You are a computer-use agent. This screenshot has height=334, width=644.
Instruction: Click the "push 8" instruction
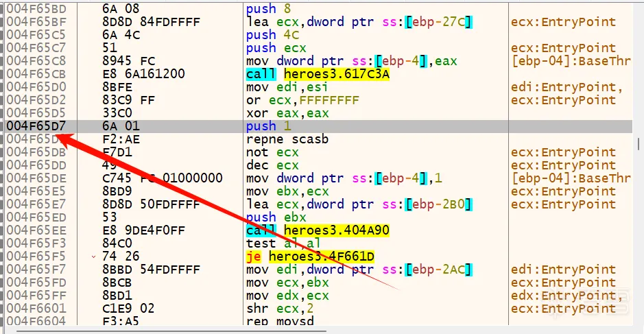tap(268, 9)
